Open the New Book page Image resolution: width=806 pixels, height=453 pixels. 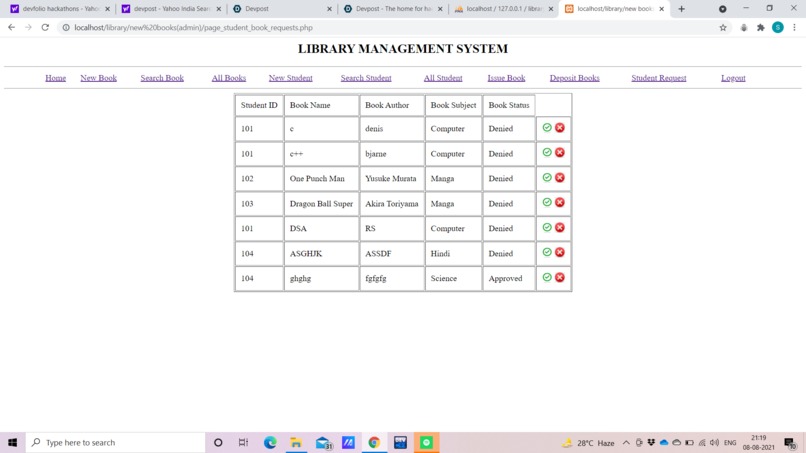[x=98, y=78]
